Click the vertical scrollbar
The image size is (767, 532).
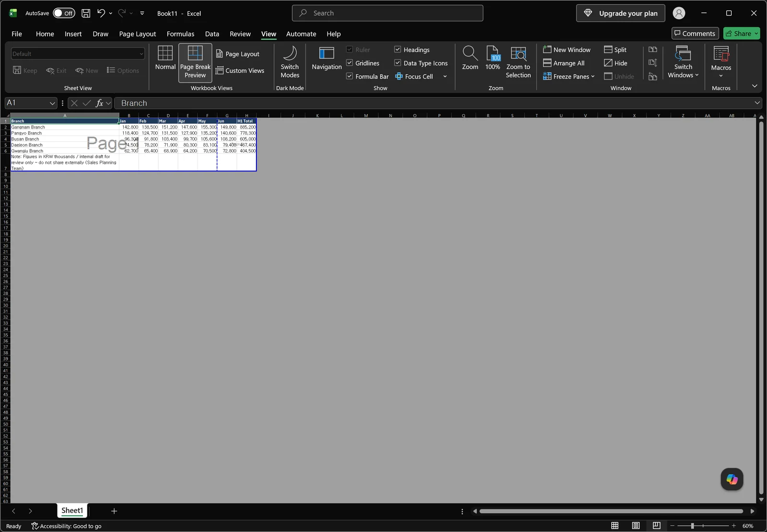761,307
